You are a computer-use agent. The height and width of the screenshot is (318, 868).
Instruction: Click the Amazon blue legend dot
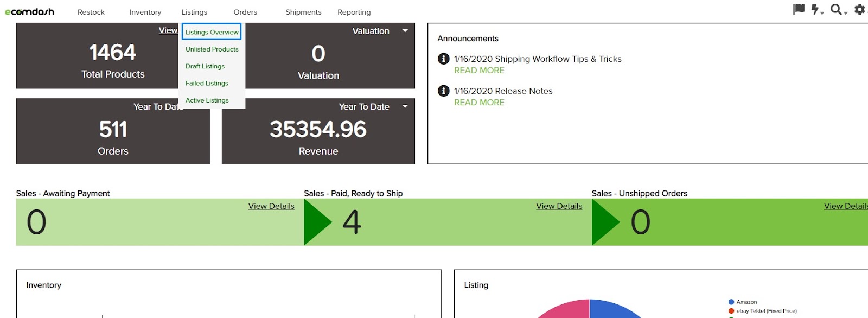tap(731, 302)
